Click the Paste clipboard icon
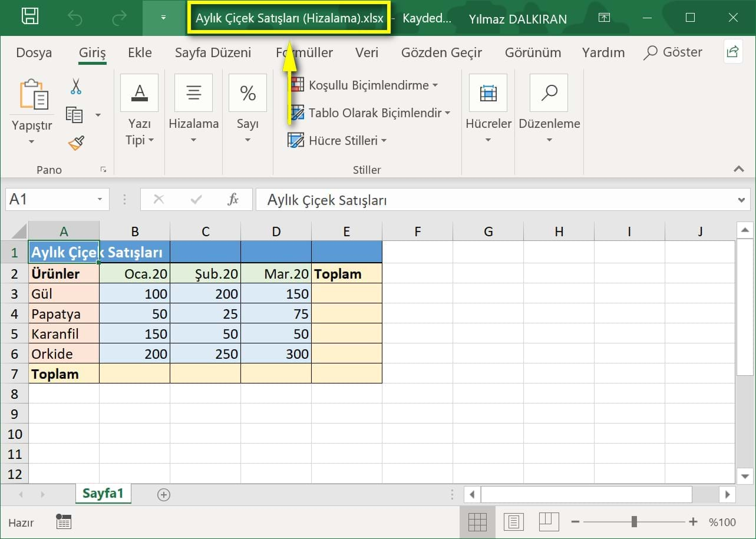Viewport: 756px width, 539px height. [34, 95]
